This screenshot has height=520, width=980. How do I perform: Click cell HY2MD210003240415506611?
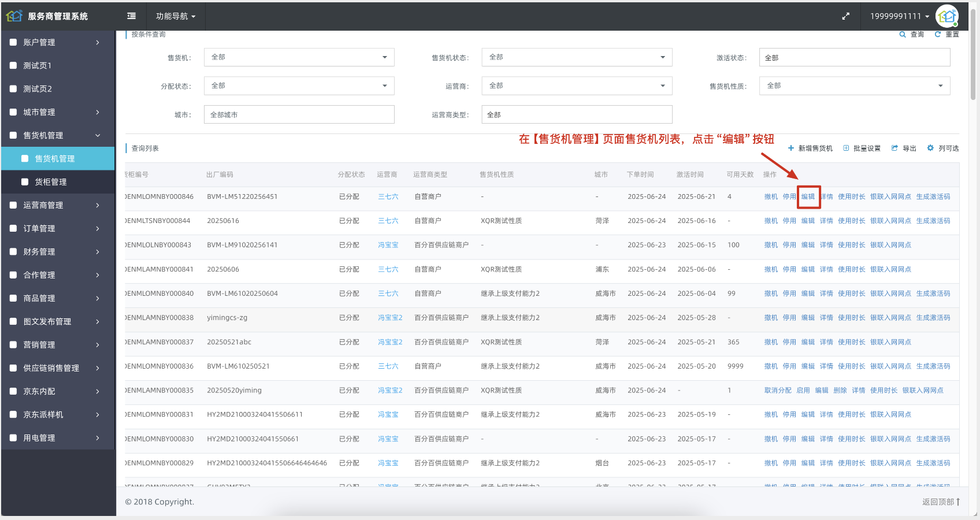255,415
